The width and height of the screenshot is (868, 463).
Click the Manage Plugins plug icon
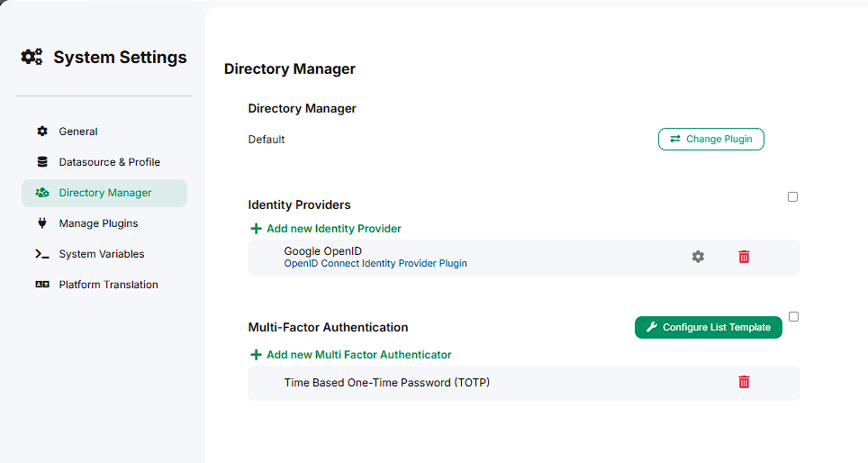point(42,223)
